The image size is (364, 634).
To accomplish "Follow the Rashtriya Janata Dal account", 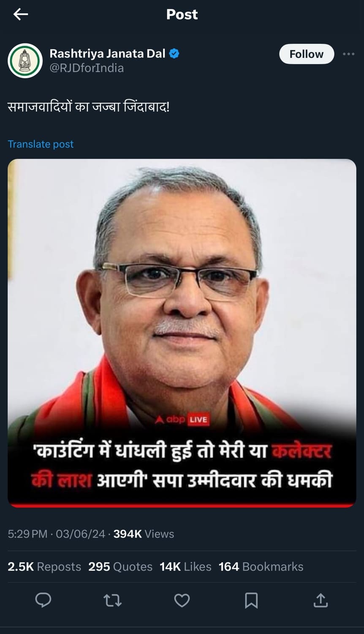I will 307,54.
